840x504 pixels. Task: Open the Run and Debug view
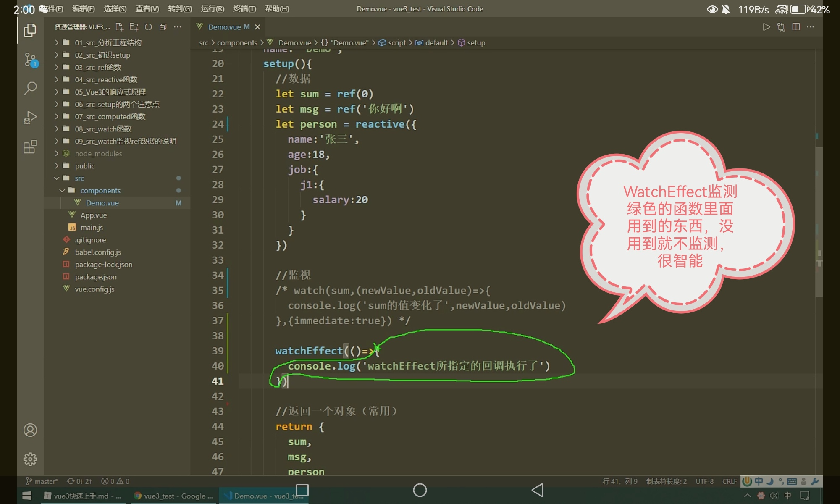click(x=30, y=118)
